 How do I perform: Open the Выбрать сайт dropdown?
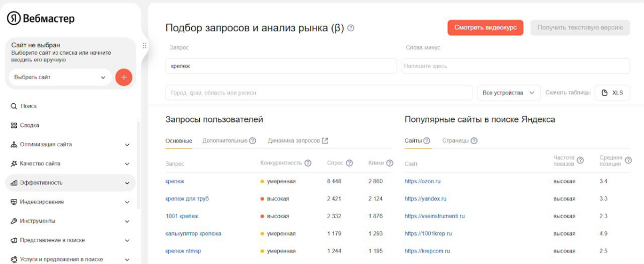pos(60,77)
